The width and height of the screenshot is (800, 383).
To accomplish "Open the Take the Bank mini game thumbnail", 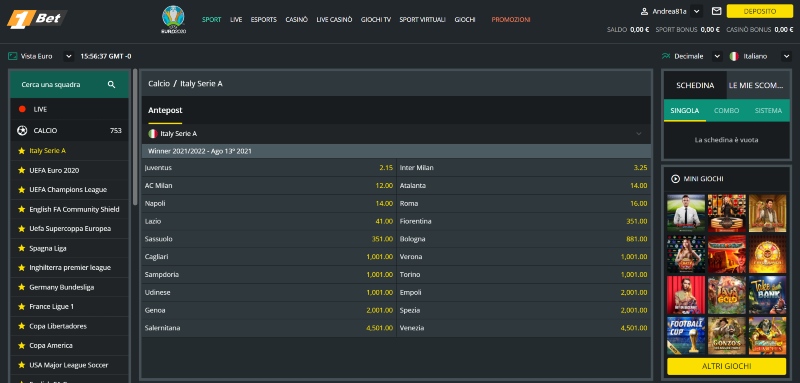I will [767, 295].
